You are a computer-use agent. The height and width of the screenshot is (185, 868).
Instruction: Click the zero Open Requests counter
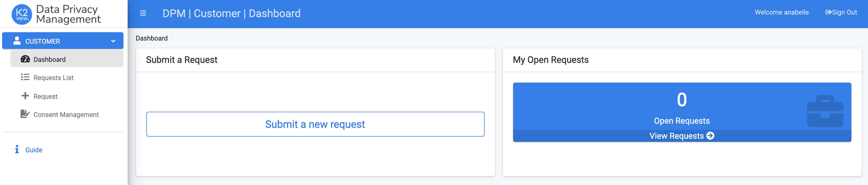[682, 100]
